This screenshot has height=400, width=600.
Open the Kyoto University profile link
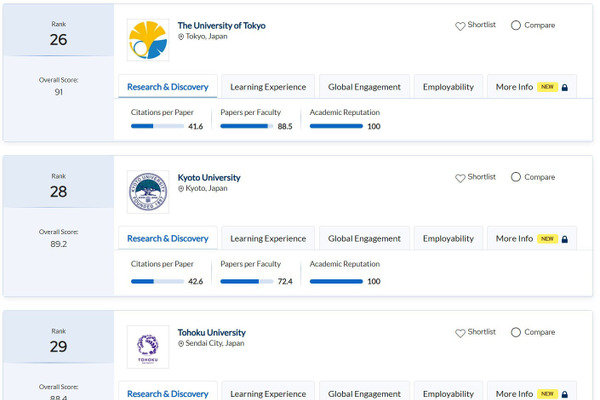(x=209, y=177)
